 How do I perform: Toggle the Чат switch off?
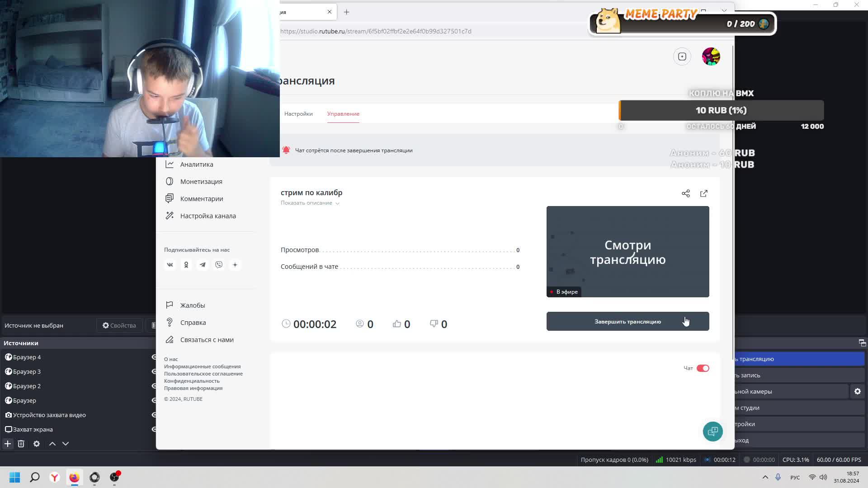(703, 368)
